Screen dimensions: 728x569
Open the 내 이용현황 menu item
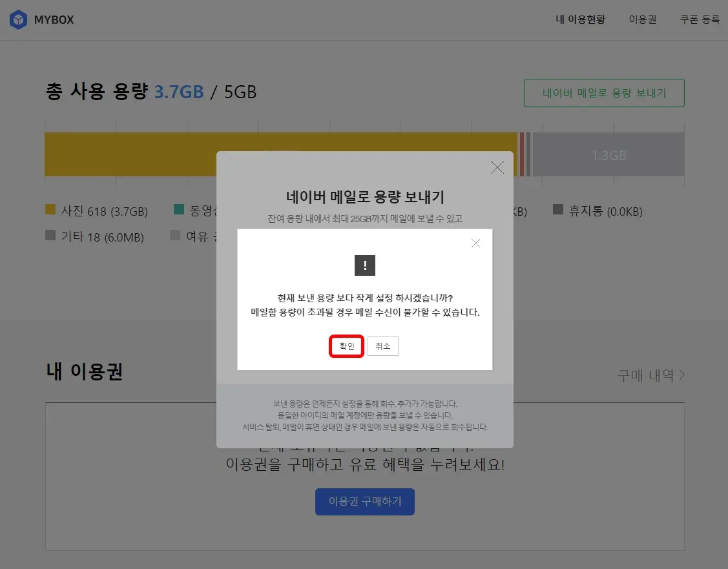[x=580, y=19]
